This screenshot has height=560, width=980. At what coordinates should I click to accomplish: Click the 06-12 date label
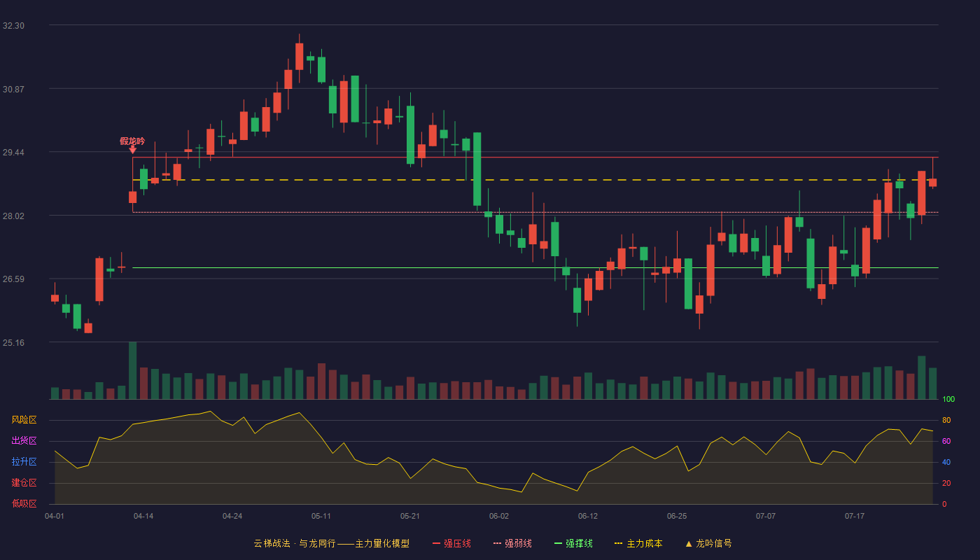(588, 516)
